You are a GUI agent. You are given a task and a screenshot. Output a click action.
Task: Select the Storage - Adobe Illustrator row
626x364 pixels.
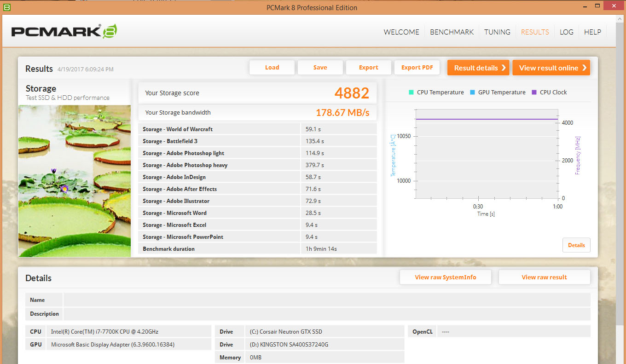257,201
